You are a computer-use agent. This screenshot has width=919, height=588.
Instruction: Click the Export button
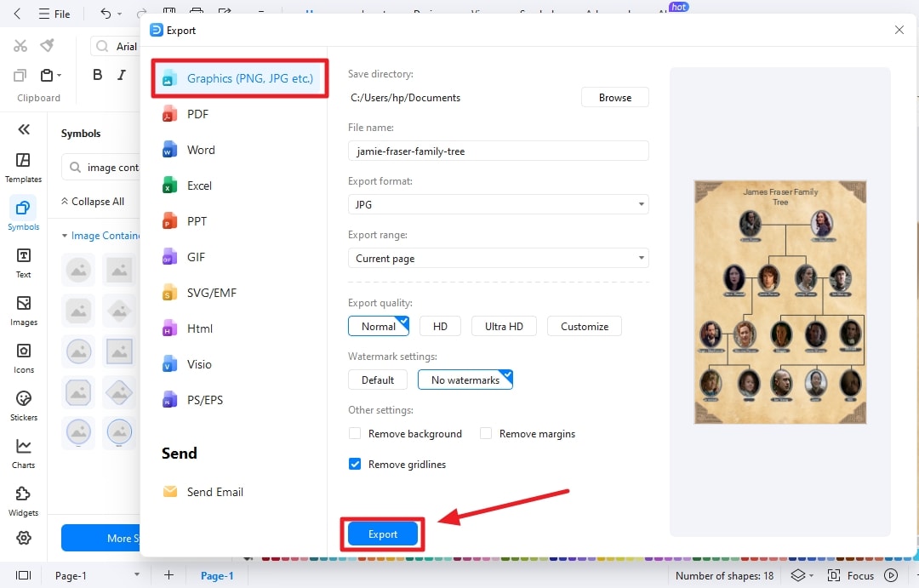(382, 534)
